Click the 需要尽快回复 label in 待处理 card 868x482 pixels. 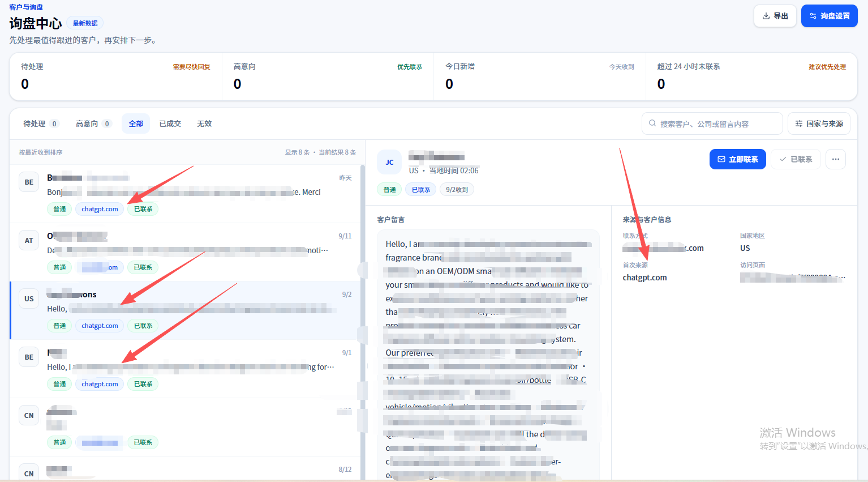click(191, 67)
